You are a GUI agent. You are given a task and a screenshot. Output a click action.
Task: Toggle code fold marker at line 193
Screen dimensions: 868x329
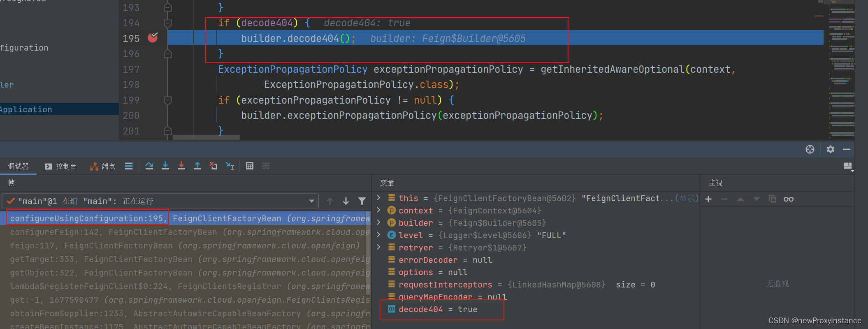tap(168, 7)
